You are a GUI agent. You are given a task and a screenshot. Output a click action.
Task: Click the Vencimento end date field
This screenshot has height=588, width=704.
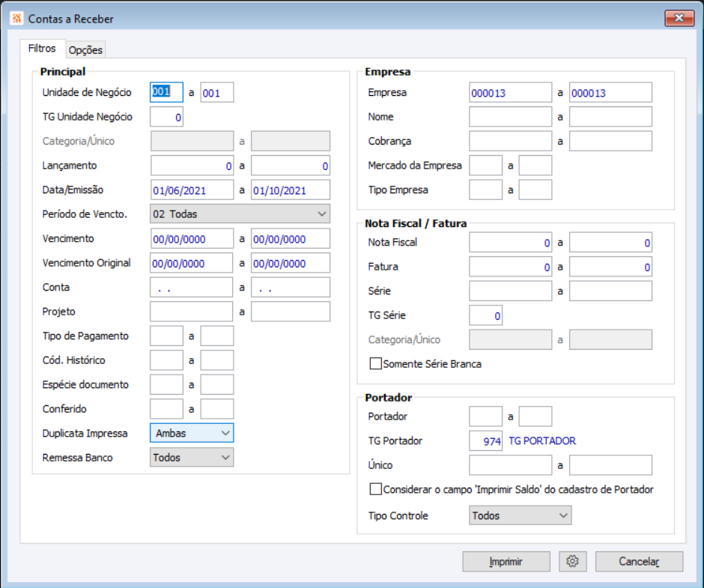pos(291,239)
